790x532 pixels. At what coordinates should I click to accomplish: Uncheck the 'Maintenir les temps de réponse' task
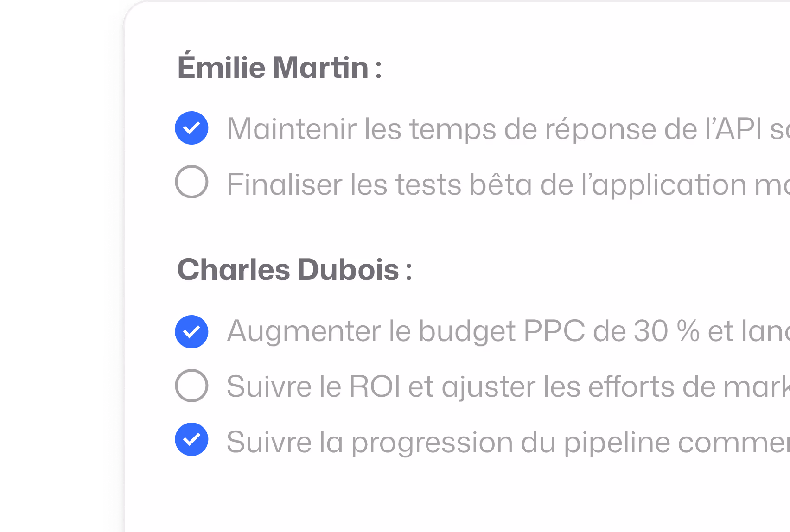191,128
